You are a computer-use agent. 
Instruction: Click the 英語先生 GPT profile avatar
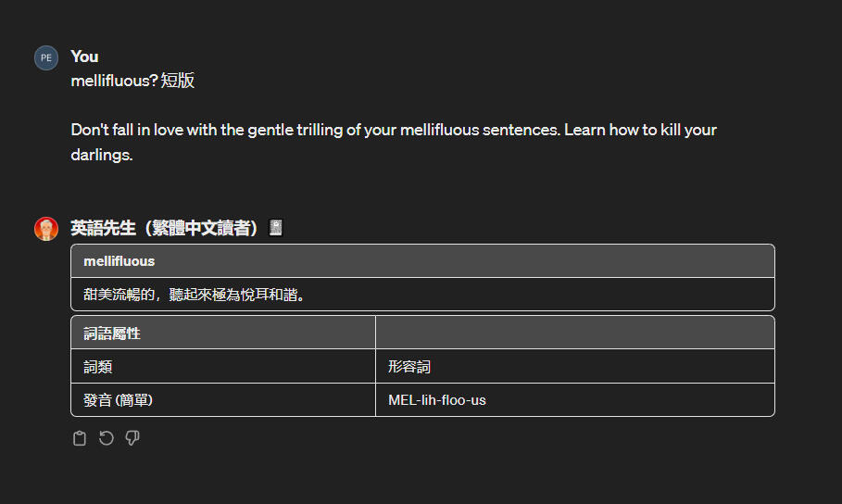tap(46, 229)
